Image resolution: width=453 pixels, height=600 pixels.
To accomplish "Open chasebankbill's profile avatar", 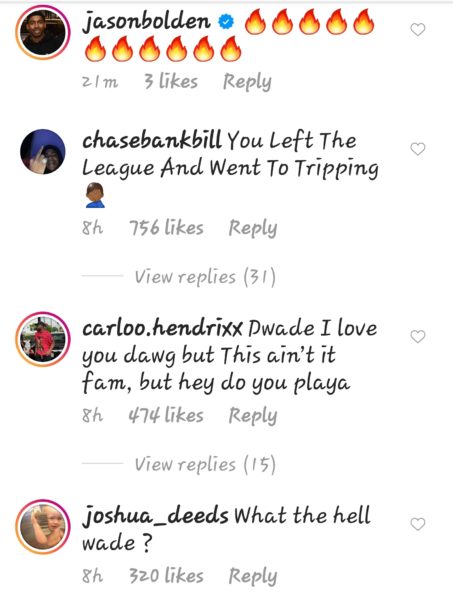I will click(x=43, y=152).
